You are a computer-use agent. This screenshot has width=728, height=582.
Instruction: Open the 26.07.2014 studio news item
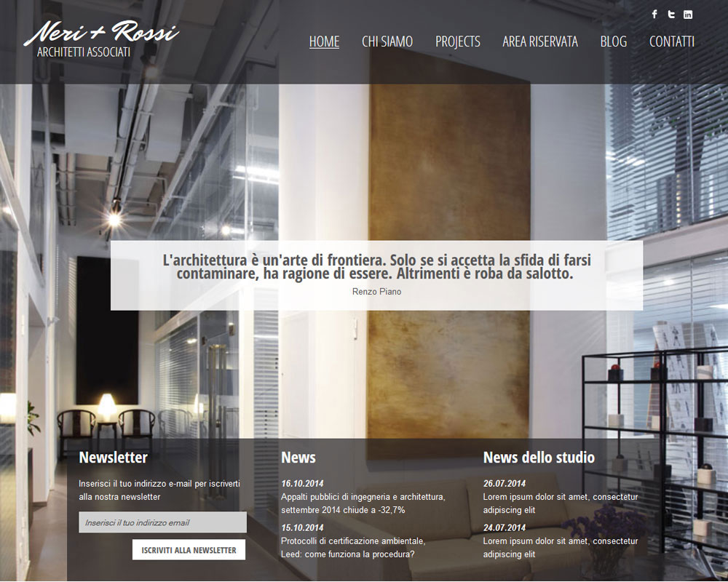[561, 503]
